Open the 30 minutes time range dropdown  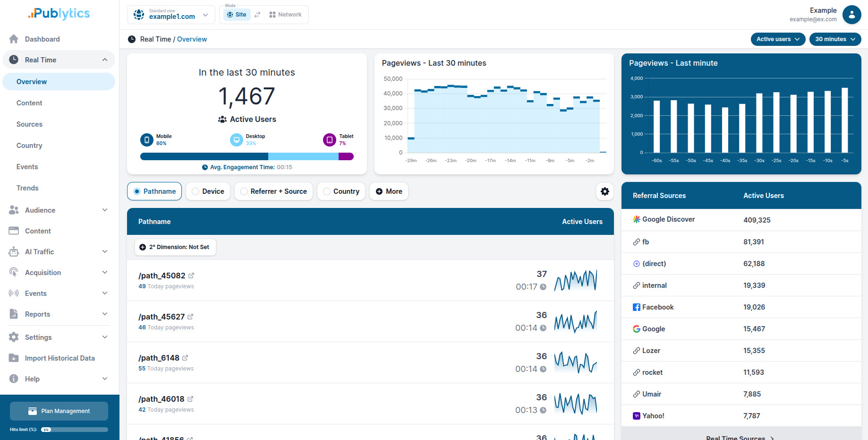click(x=834, y=39)
